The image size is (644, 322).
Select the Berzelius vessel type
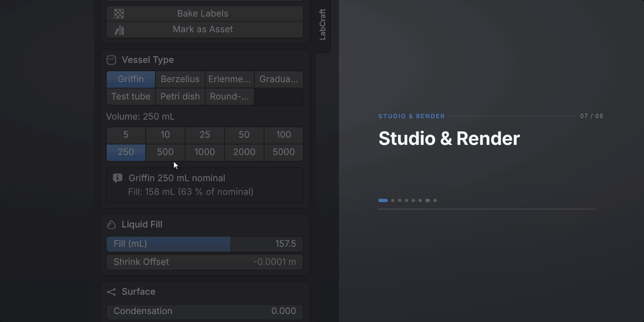click(x=180, y=79)
